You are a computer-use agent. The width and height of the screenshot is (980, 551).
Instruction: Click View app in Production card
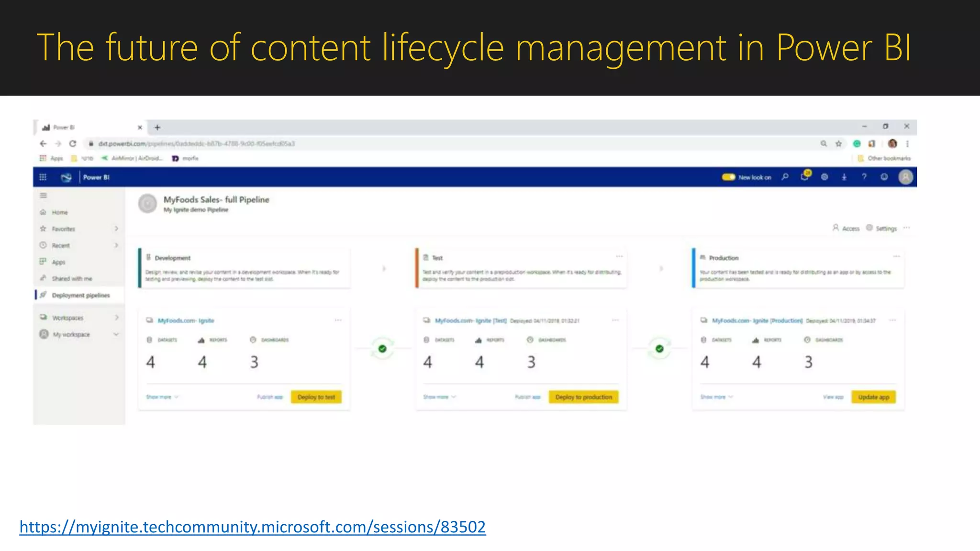tap(833, 397)
